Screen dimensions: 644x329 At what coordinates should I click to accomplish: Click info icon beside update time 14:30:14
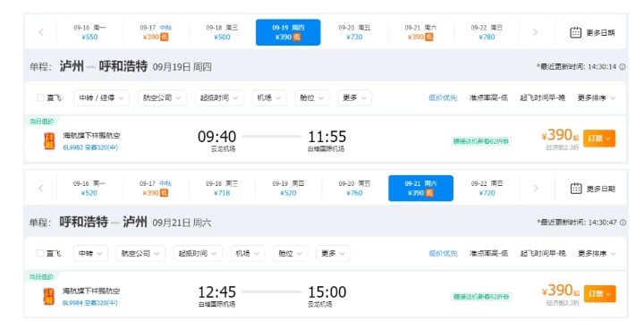tap(623, 66)
